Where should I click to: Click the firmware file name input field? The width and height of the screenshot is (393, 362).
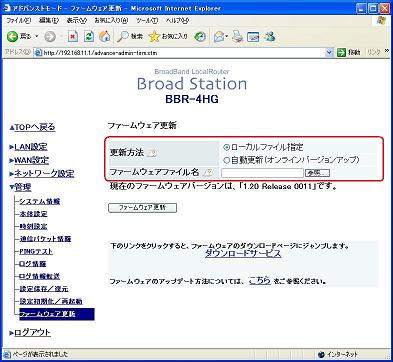pyautogui.click(x=262, y=173)
